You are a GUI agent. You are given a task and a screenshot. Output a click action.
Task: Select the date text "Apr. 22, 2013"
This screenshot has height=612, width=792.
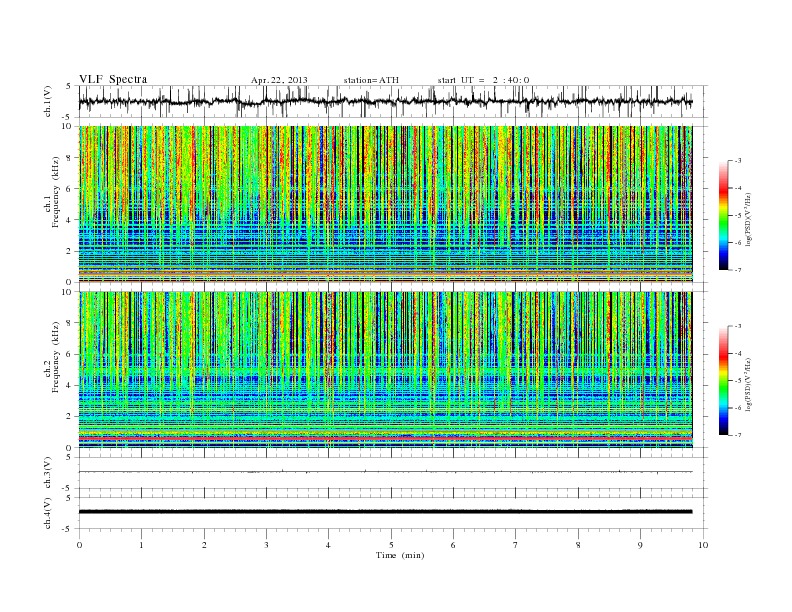click(279, 80)
